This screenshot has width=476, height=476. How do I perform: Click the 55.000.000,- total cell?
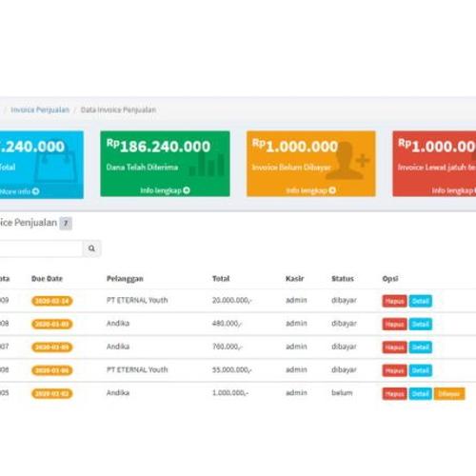(x=232, y=369)
